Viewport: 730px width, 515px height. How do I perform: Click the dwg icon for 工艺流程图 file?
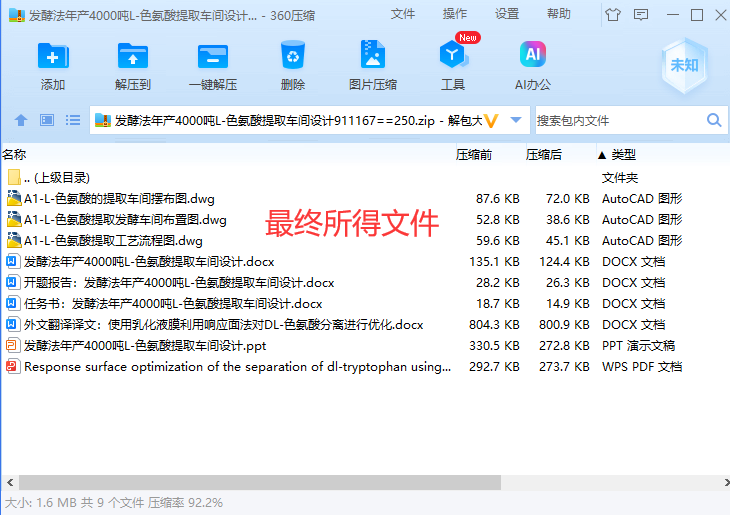pos(14,240)
